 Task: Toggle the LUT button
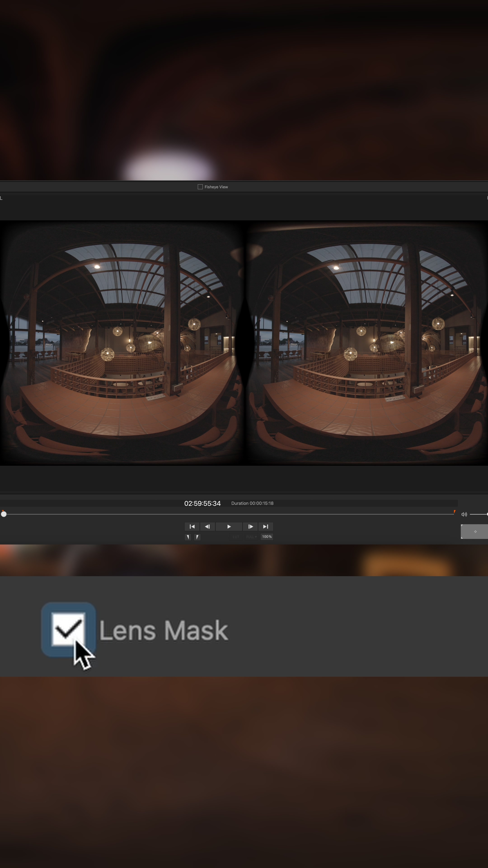(236, 537)
